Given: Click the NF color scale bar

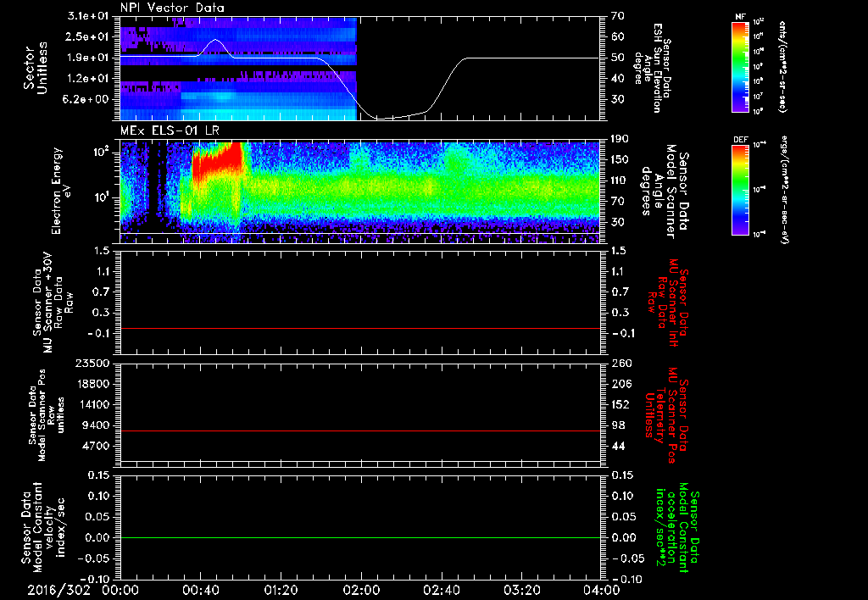Looking at the screenshot, I should click(741, 67).
